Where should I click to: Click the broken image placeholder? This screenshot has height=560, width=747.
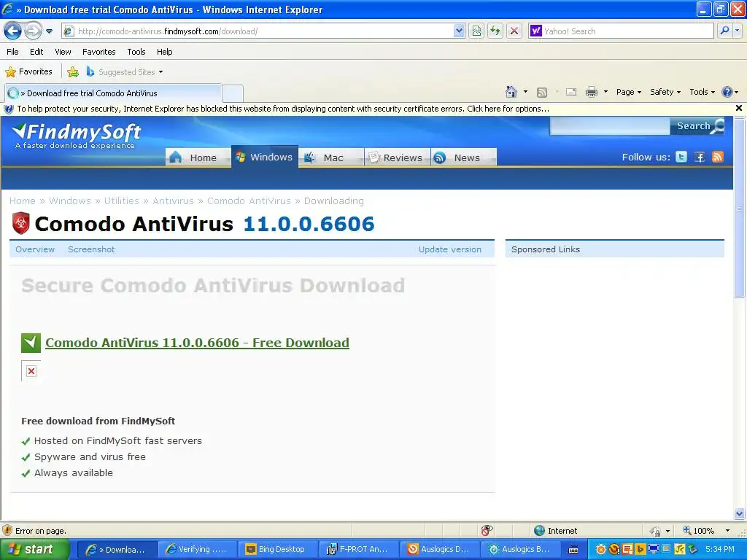click(31, 371)
